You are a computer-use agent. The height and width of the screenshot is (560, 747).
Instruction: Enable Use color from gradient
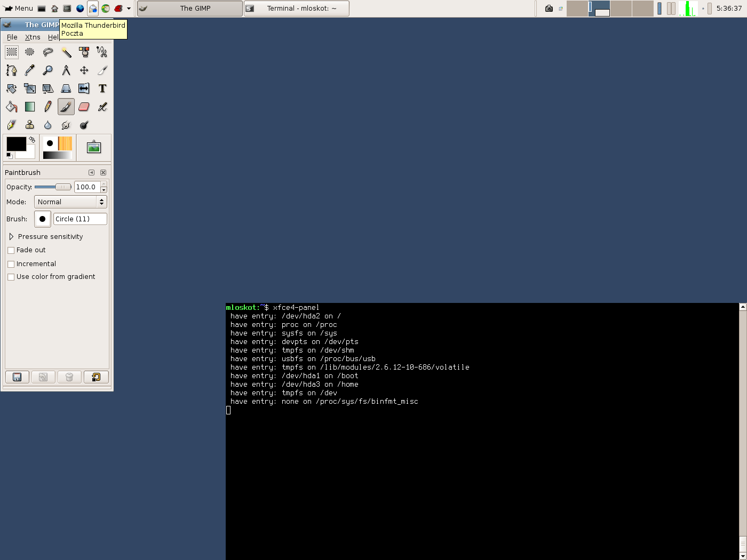(11, 277)
